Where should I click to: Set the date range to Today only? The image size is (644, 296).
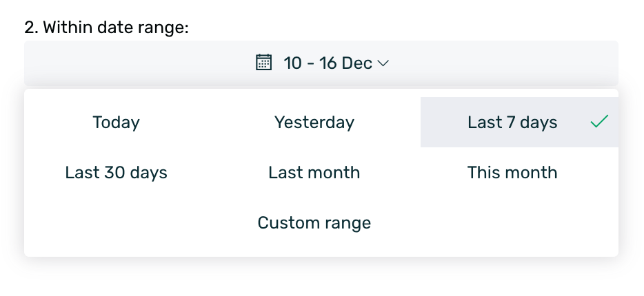(x=116, y=123)
